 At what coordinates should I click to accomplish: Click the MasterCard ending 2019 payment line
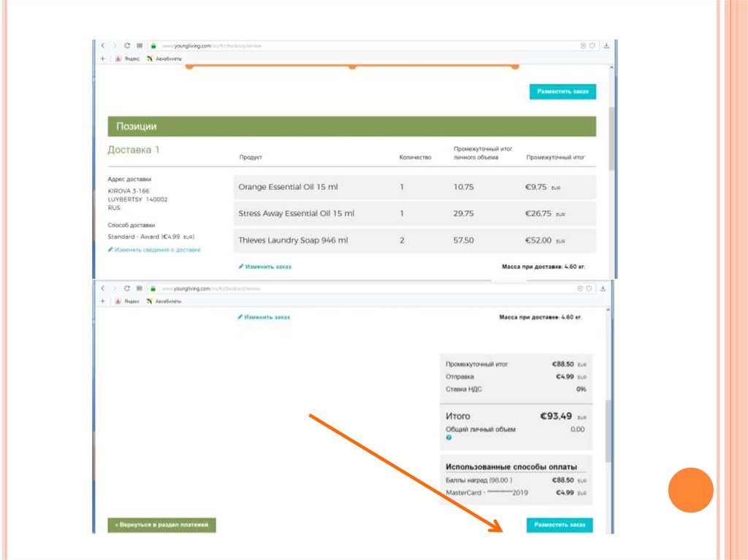coord(516,493)
